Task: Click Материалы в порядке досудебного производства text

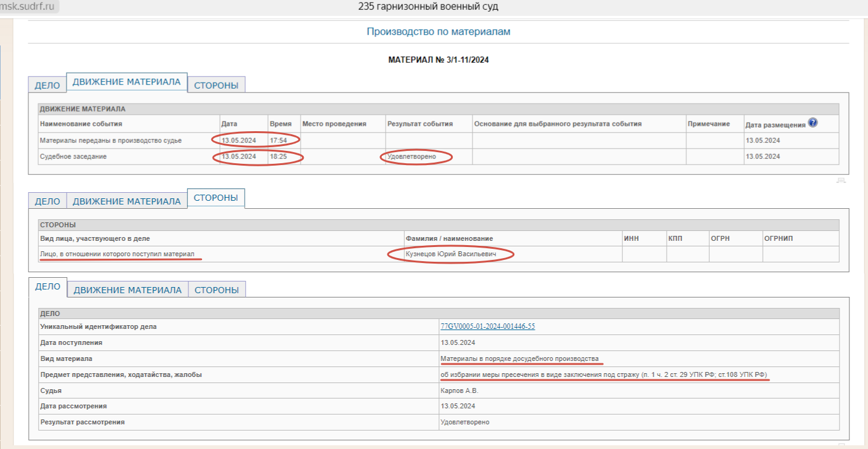Action: (519, 358)
